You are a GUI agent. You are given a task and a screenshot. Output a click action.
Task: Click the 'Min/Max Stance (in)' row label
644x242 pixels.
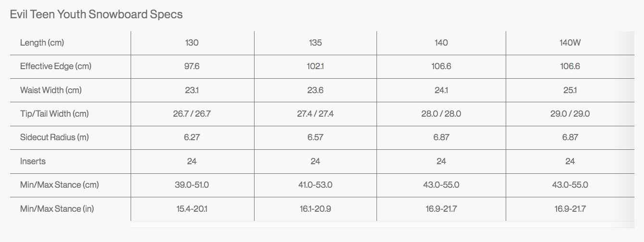(x=57, y=209)
